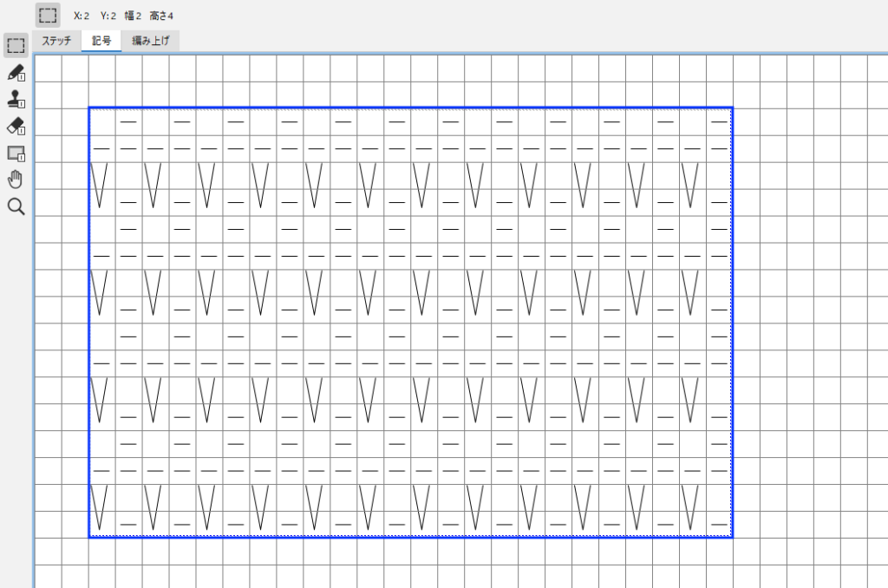The width and height of the screenshot is (888, 588).
Task: Choose the pen drawing tool
Action: coord(16,73)
